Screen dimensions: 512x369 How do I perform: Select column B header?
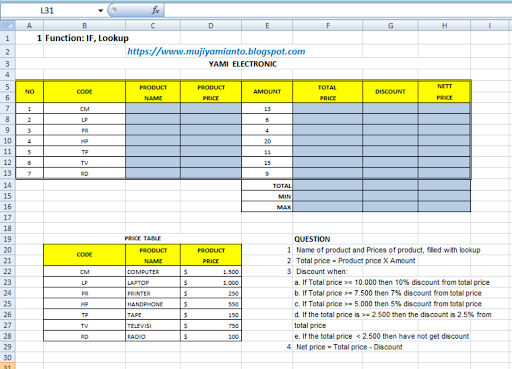[84, 26]
